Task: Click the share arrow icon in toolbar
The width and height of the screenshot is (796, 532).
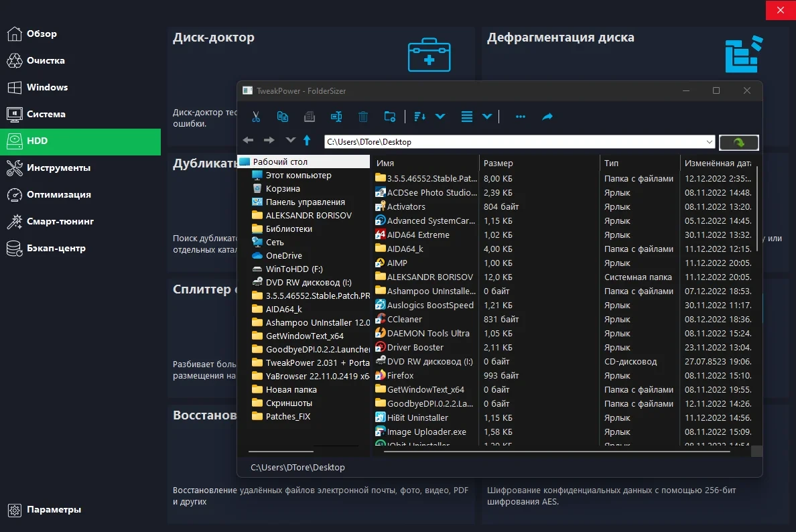Action: tap(547, 117)
